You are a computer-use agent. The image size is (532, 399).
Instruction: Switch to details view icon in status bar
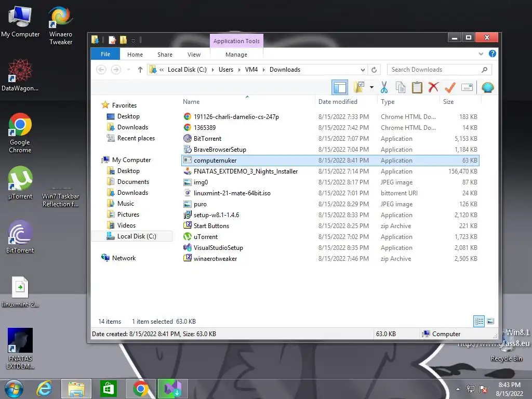pyautogui.click(x=478, y=321)
